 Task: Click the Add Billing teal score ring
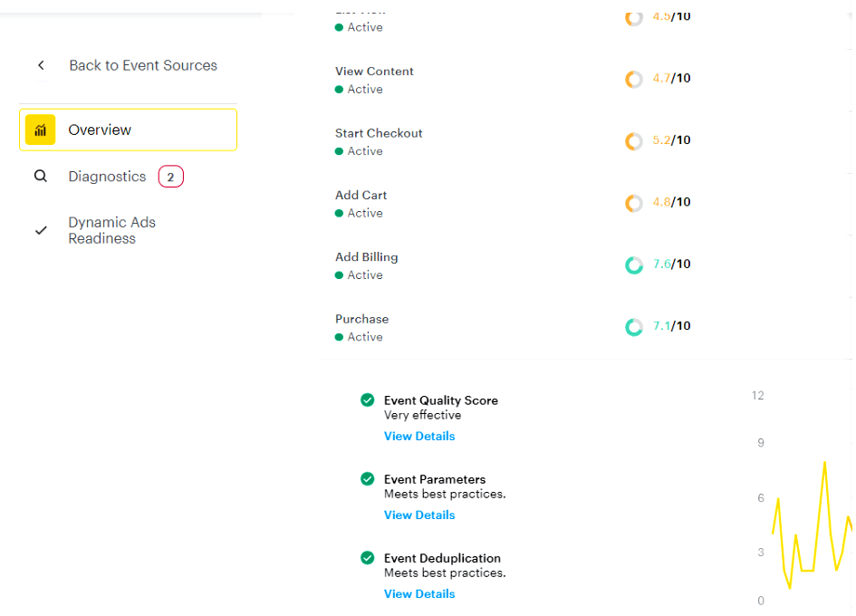pos(634,265)
